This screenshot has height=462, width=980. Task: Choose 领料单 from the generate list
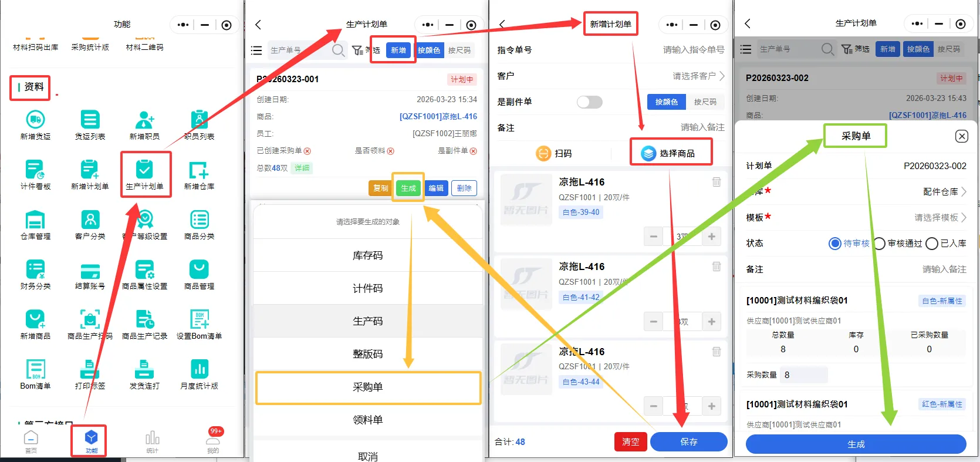pos(368,420)
